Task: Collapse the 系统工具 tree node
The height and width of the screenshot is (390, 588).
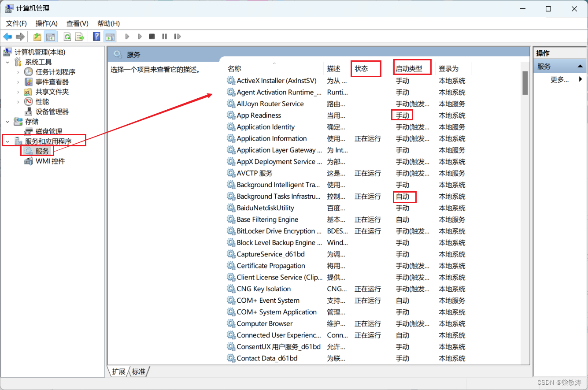Action: (7, 62)
